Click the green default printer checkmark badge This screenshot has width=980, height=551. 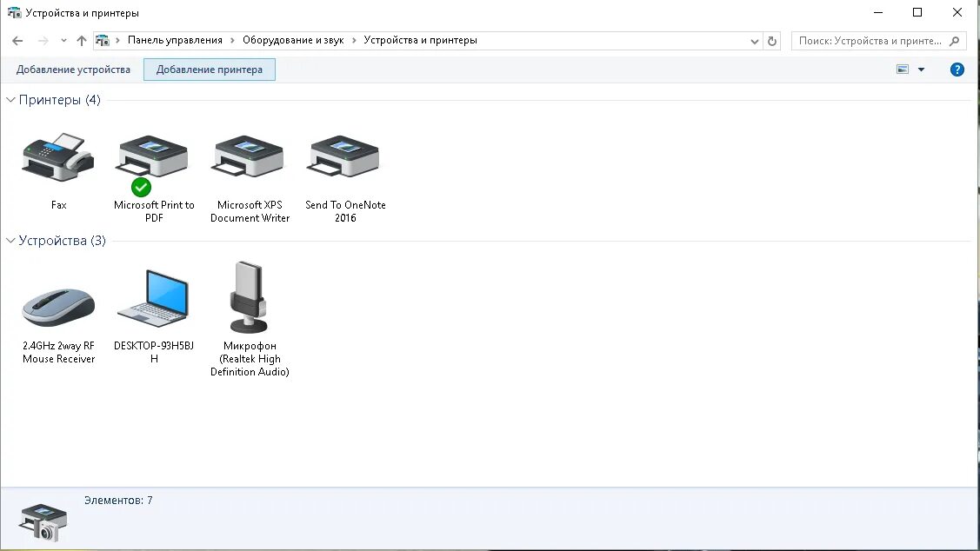click(141, 187)
